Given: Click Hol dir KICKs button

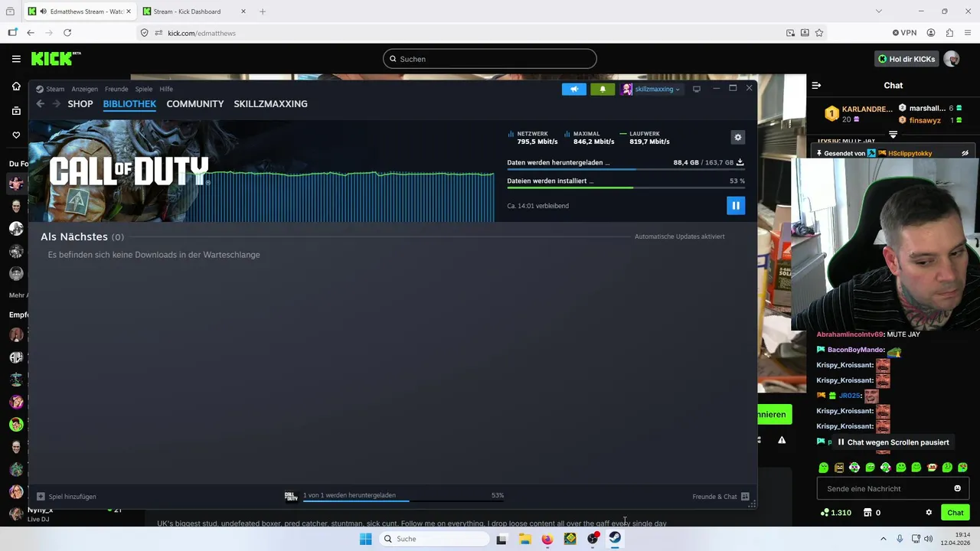Looking at the screenshot, I should (x=906, y=59).
